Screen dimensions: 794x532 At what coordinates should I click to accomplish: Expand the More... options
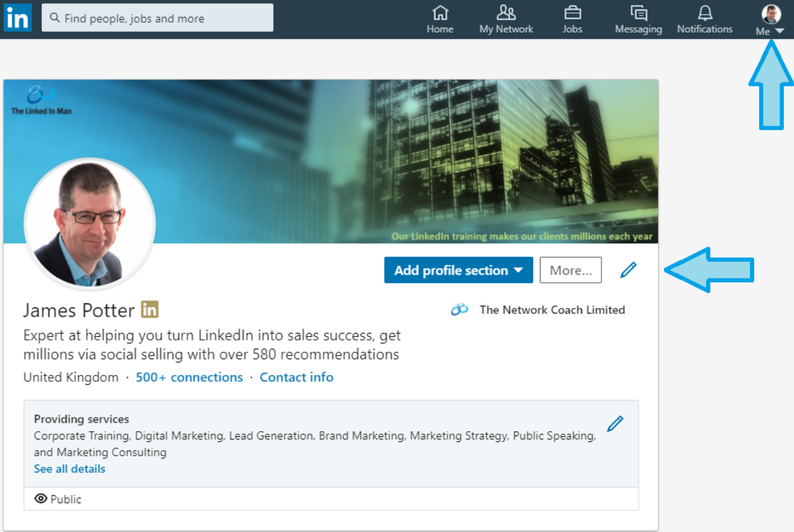[570, 270]
